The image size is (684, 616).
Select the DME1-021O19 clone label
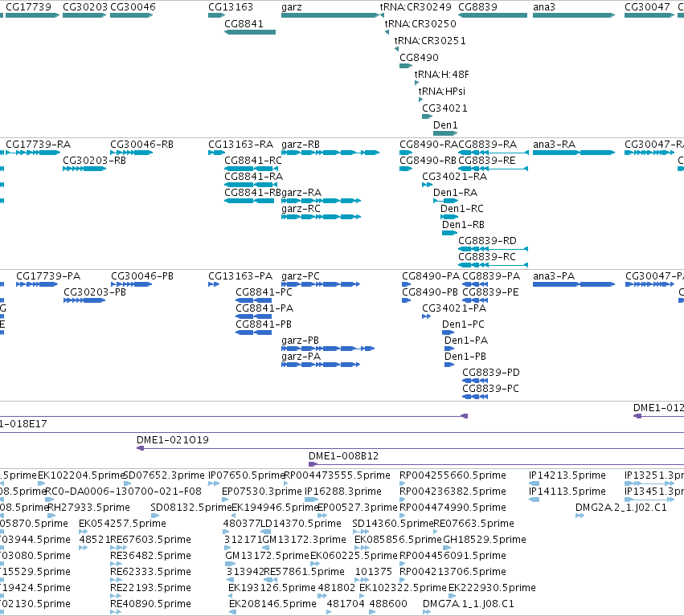[173, 440]
